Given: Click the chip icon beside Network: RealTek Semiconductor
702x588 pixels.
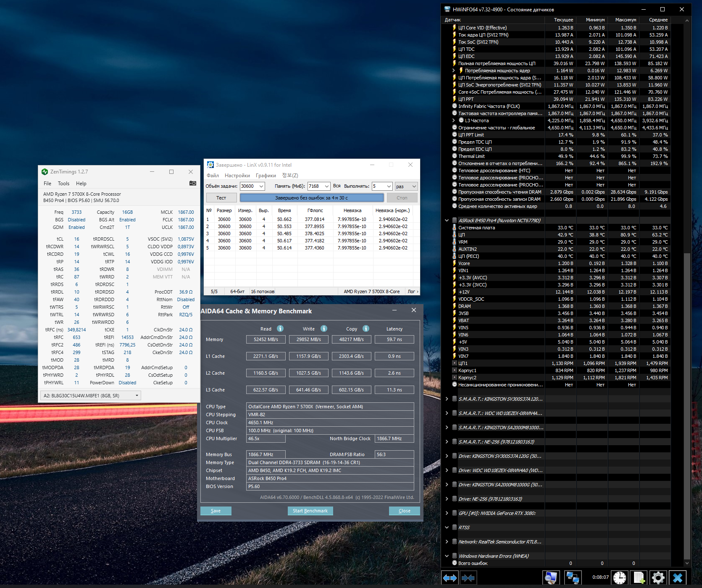Looking at the screenshot, I should [454, 541].
